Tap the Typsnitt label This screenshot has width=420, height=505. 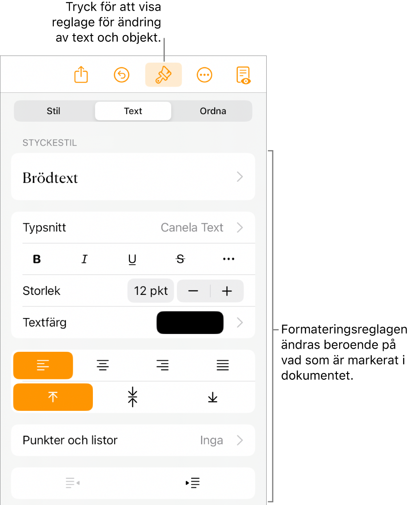[44, 228]
